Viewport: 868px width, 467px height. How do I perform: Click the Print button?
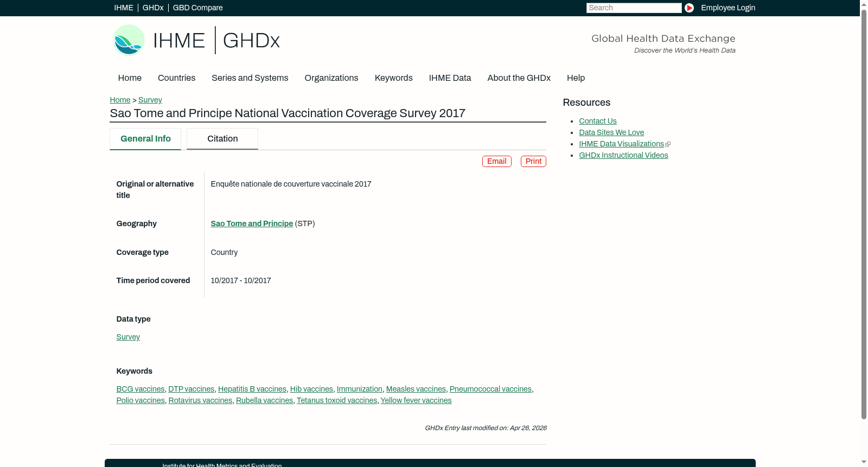click(x=533, y=161)
